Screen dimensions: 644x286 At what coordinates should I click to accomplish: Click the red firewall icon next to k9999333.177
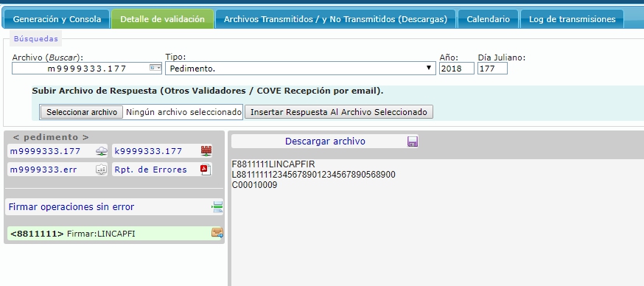(206, 151)
